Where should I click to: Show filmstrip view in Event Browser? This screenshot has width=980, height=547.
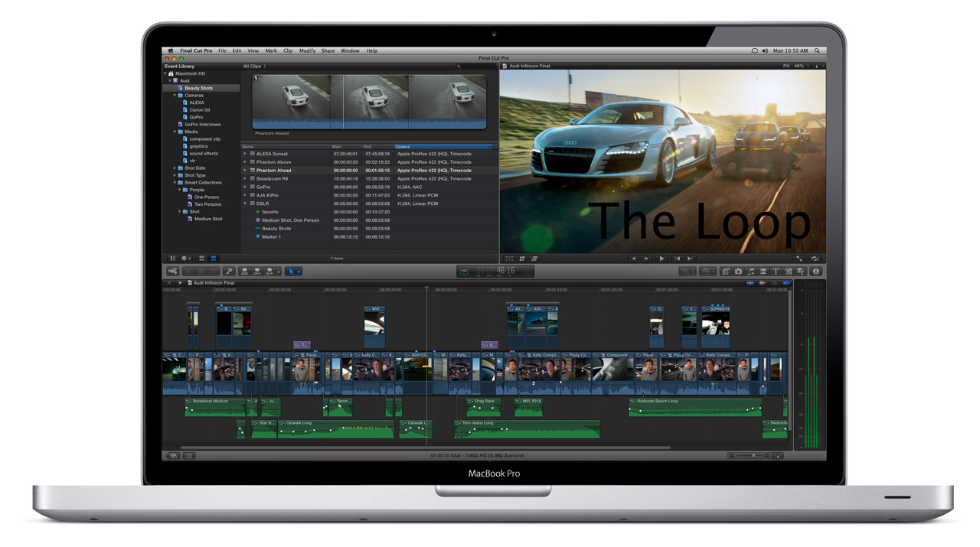coord(201,259)
